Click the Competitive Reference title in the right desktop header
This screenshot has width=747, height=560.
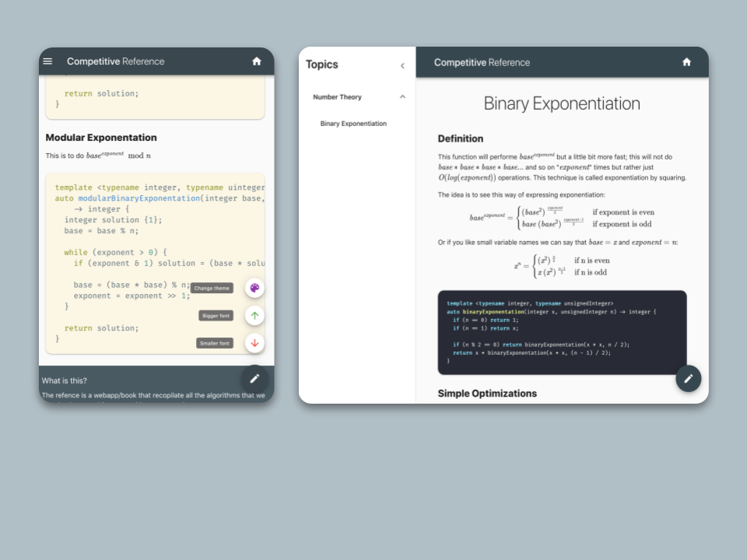click(482, 62)
